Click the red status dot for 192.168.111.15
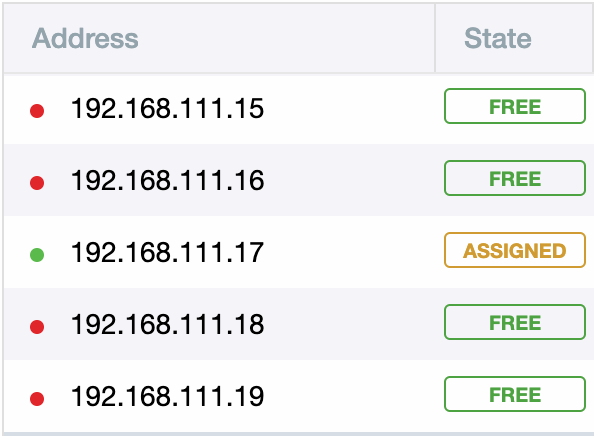594x436 pixels. (x=37, y=111)
